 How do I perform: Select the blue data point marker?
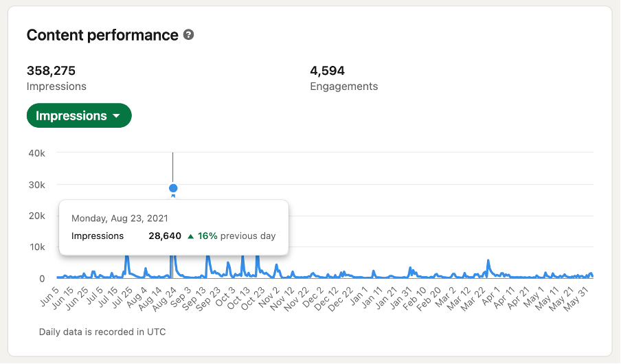173,188
